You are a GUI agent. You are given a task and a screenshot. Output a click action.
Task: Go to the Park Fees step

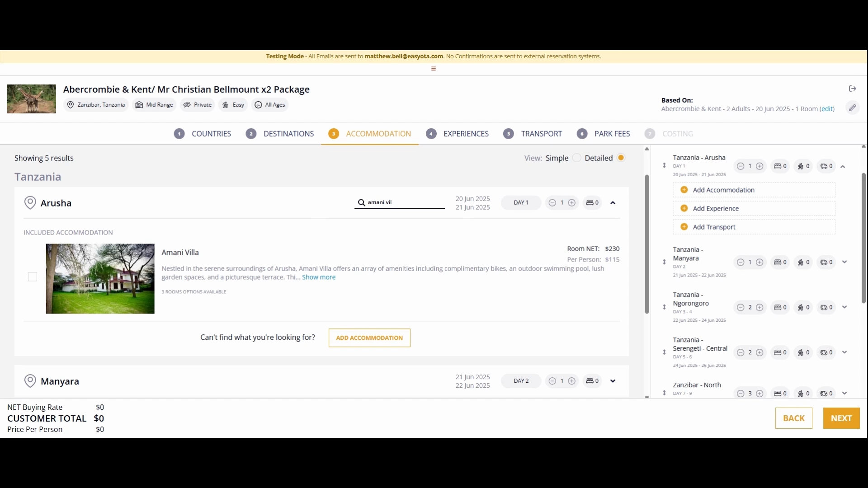604,134
